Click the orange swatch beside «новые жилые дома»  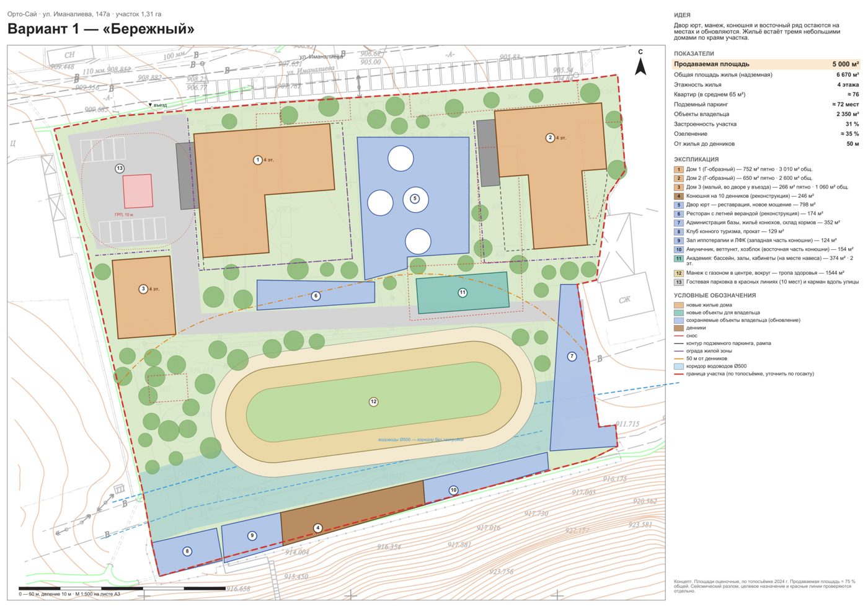click(679, 305)
